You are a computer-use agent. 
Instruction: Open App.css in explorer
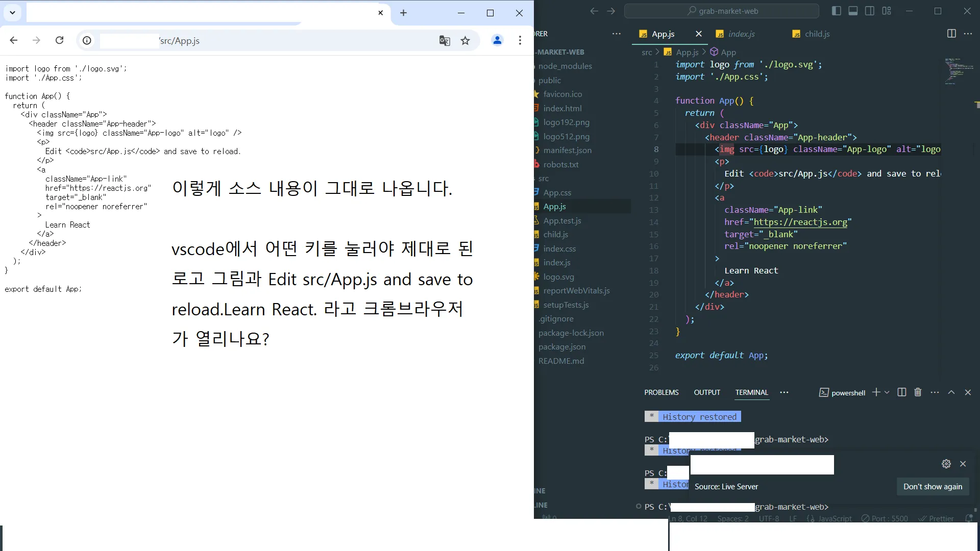(x=557, y=192)
